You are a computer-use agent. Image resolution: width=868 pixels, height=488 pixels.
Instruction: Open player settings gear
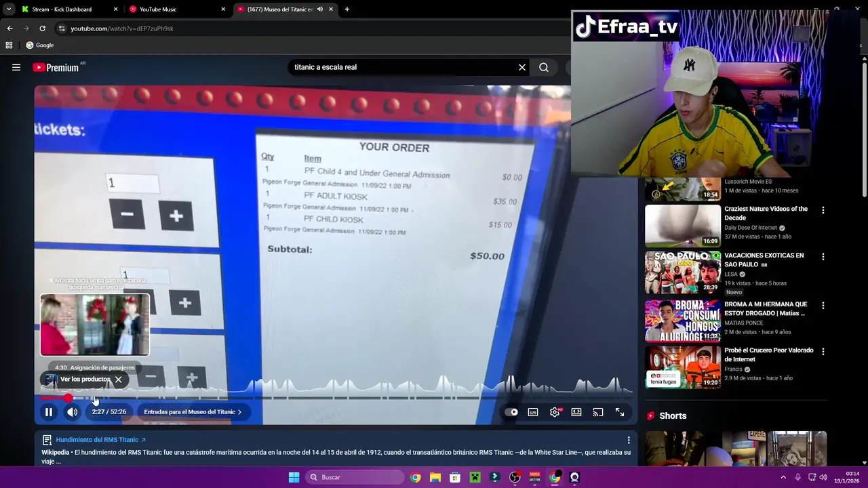(555, 412)
